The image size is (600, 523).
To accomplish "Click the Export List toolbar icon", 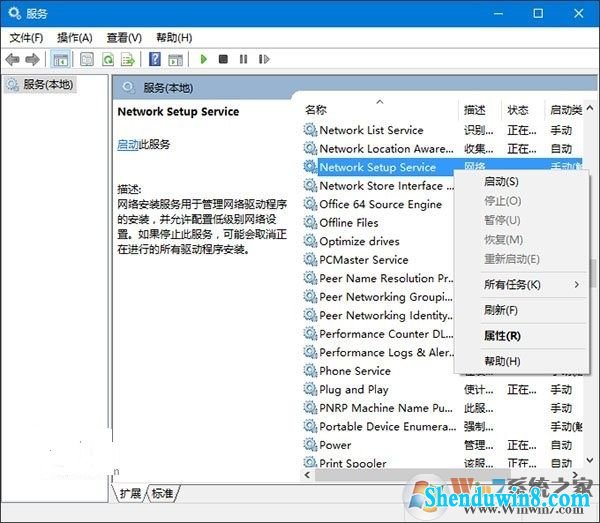I will [x=128, y=59].
